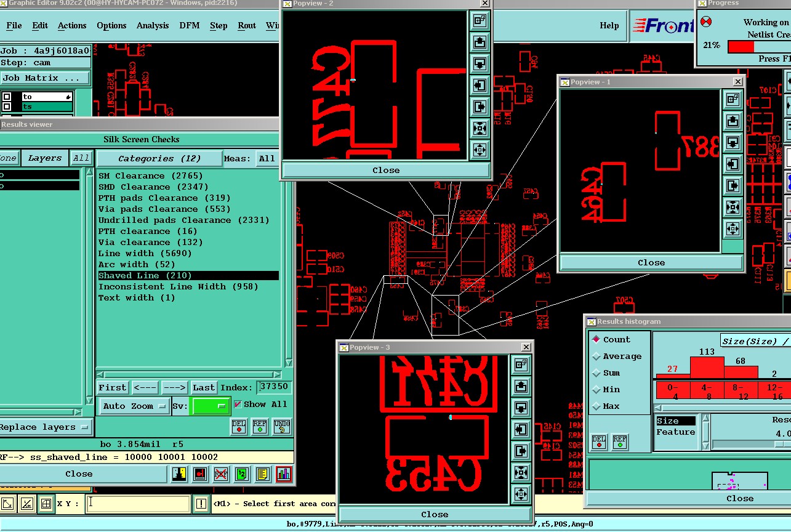The width and height of the screenshot is (791, 532).
Task: Click the crossed-out REF icon
Action: 221,474
